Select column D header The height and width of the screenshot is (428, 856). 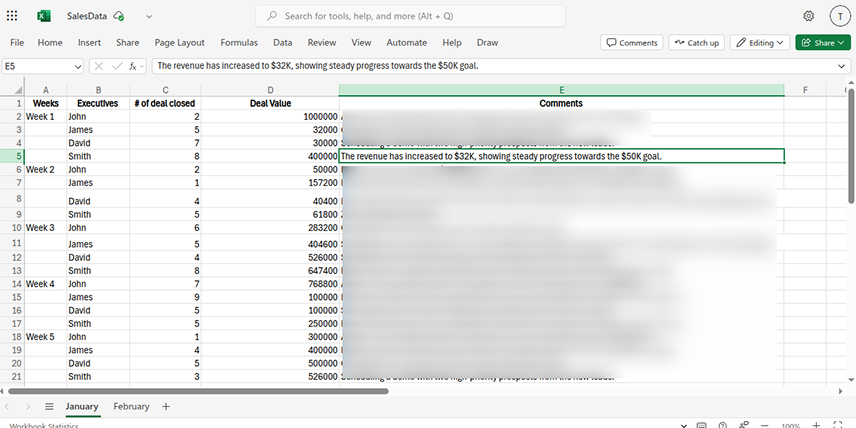(270, 90)
